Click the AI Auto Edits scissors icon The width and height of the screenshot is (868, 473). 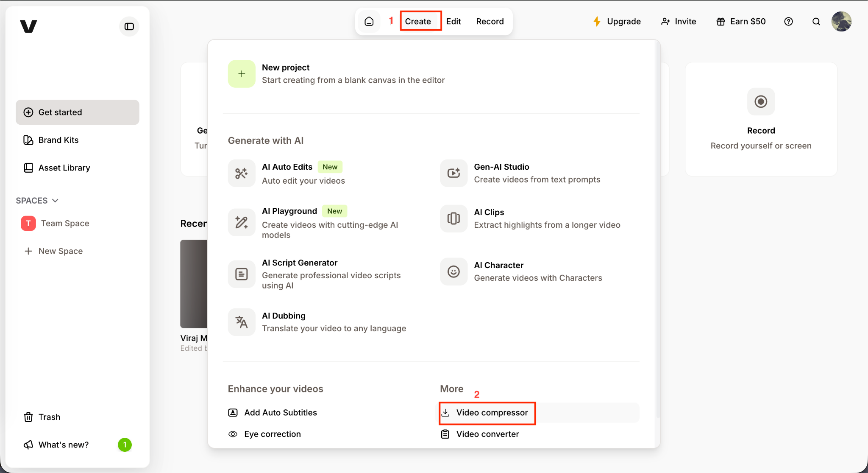tap(242, 173)
